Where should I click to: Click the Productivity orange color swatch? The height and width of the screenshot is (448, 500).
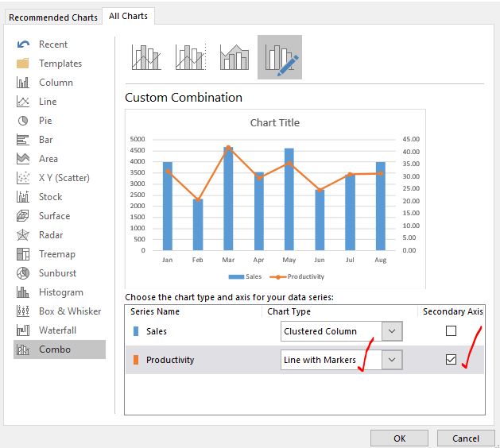click(136, 360)
